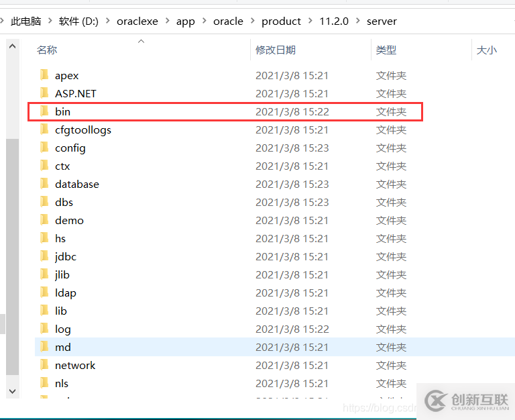The width and height of the screenshot is (515, 420).
Task: Select the md folder name
Action: coord(63,347)
